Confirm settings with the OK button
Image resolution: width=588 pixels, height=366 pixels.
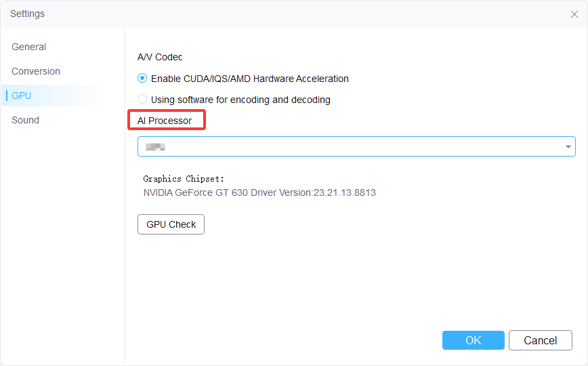(x=474, y=340)
